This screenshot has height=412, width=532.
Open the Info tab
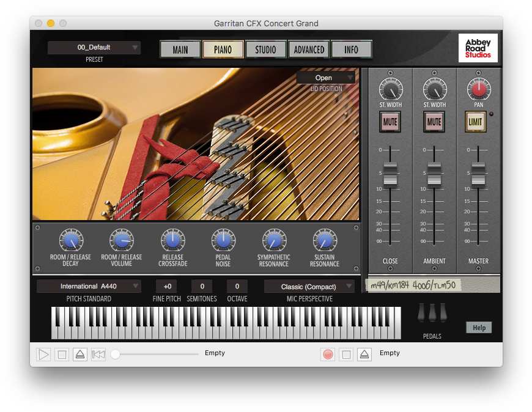pyautogui.click(x=352, y=50)
